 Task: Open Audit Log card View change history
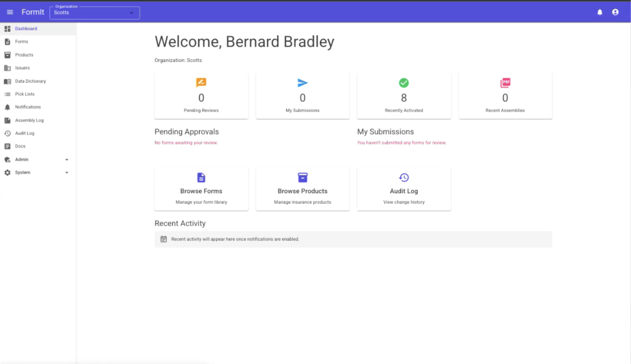[404, 202]
